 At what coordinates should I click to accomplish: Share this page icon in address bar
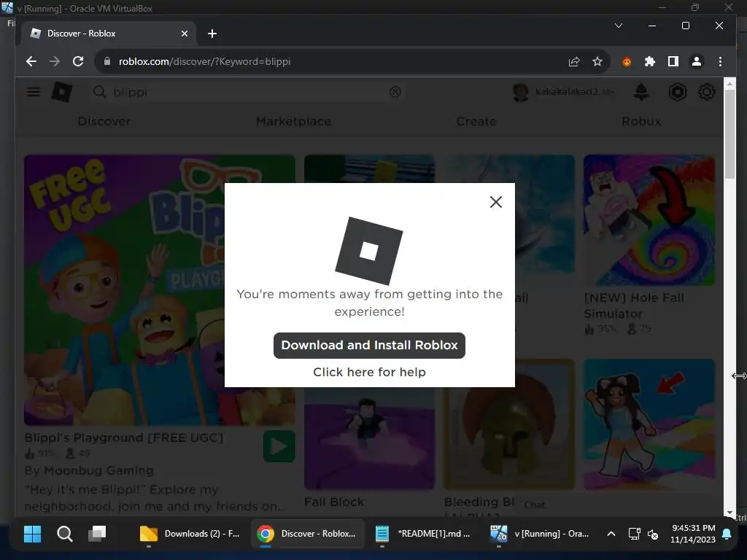click(574, 61)
